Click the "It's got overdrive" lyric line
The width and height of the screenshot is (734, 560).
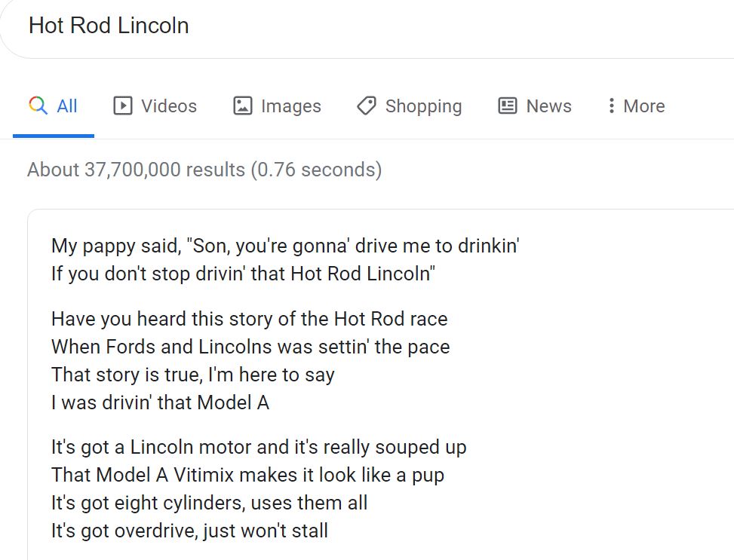pos(189,531)
